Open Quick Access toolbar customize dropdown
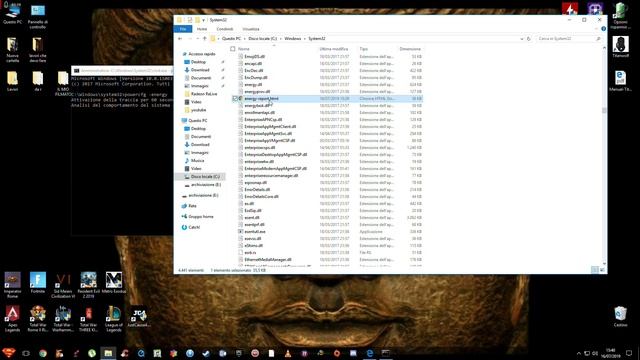The width and height of the screenshot is (640, 360). [203, 20]
